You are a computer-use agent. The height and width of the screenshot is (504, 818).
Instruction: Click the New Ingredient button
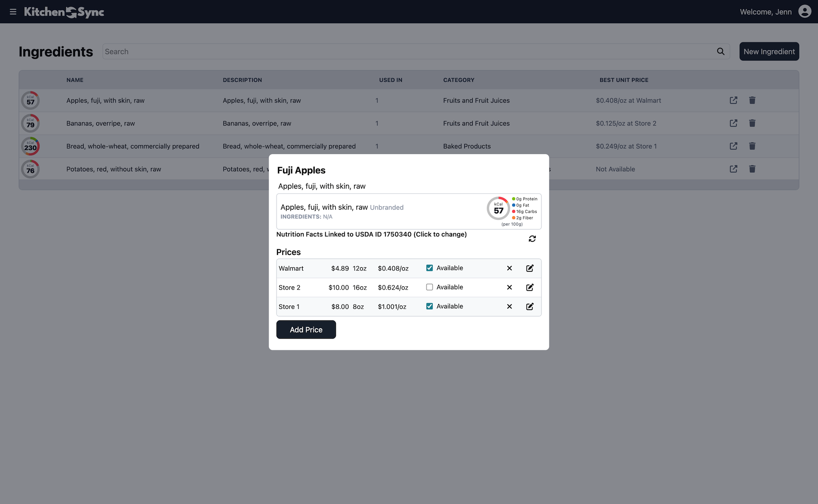[769, 51]
